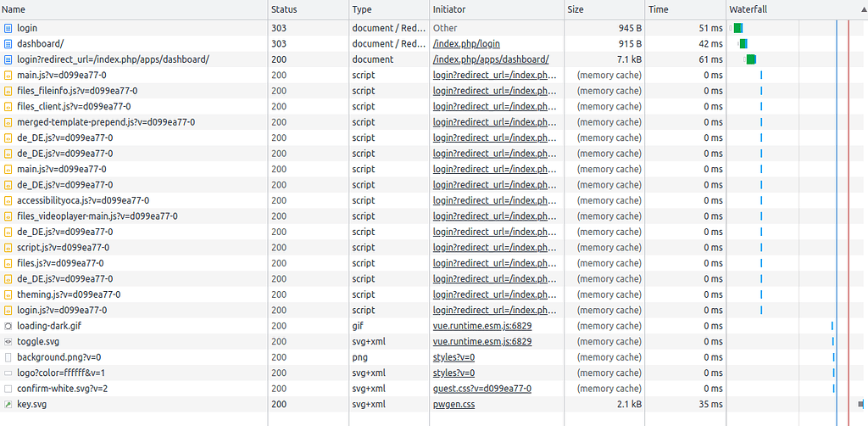Click the document icon next to dashboard/
The height and width of the screenshot is (426, 868).
(x=8, y=44)
